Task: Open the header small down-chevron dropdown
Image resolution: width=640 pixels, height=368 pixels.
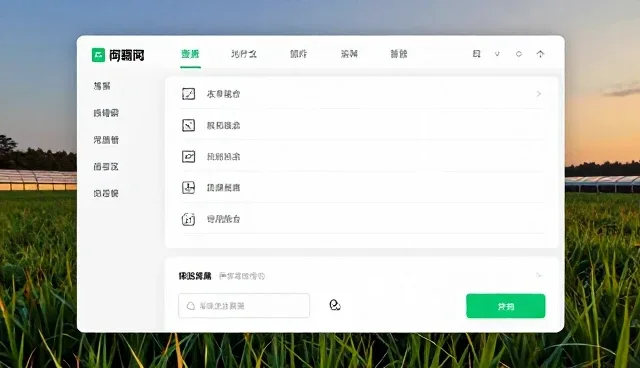Action: coord(497,54)
